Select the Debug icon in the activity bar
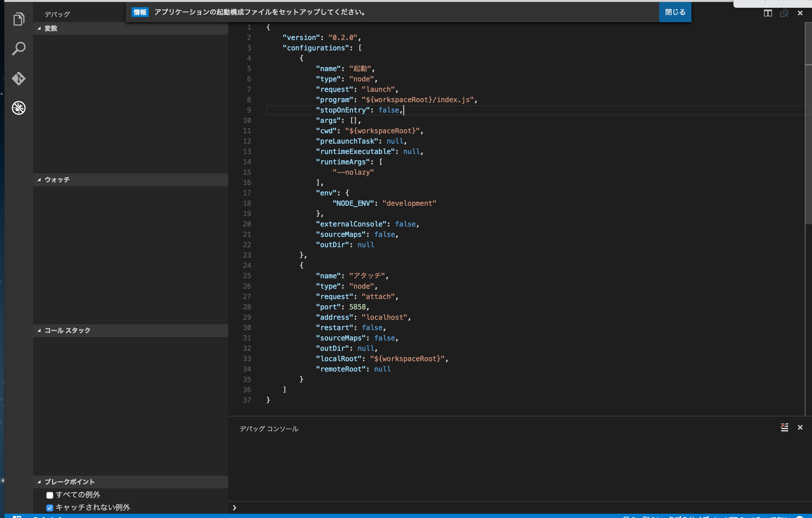812x518 pixels. coord(19,108)
